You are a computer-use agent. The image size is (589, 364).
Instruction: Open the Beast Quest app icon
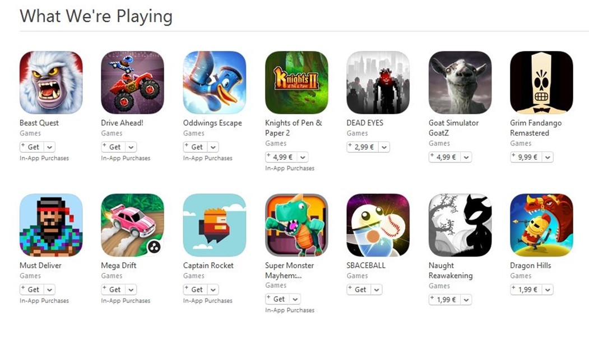[x=51, y=82]
